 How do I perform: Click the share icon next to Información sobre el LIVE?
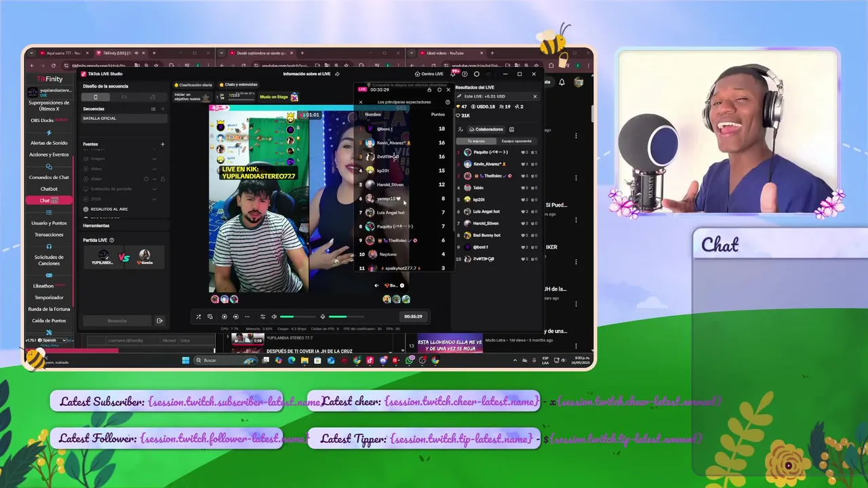coord(337,74)
